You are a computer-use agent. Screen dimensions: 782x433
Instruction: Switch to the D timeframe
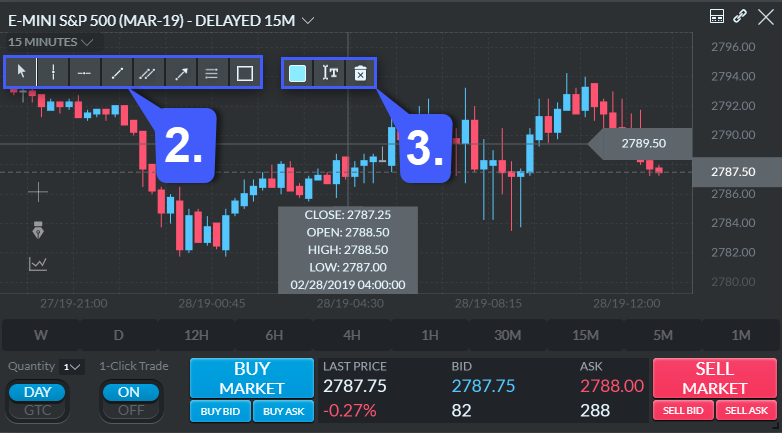[118, 335]
